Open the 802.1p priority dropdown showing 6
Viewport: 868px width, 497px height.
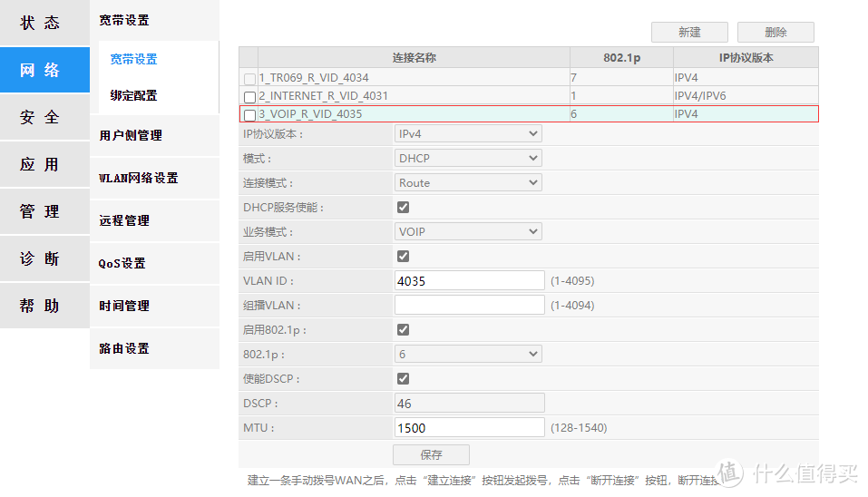pyautogui.click(x=468, y=355)
